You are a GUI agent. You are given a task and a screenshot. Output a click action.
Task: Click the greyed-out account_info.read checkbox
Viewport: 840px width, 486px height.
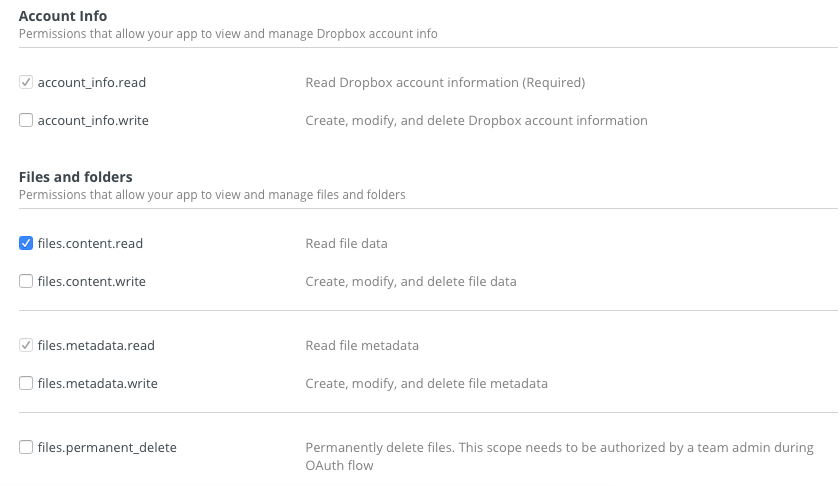26,83
